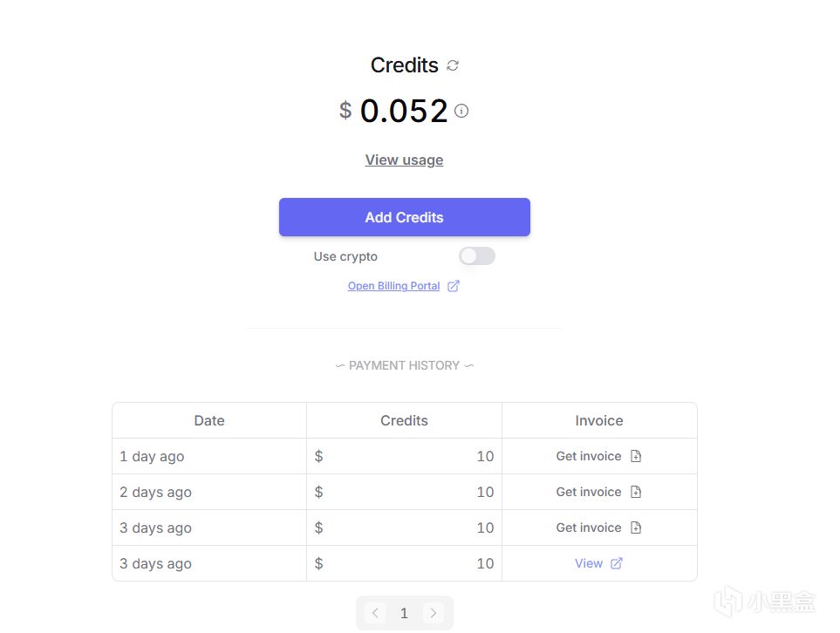Click the third row's invoice download icon
The height and width of the screenshot is (633, 840).
point(636,527)
